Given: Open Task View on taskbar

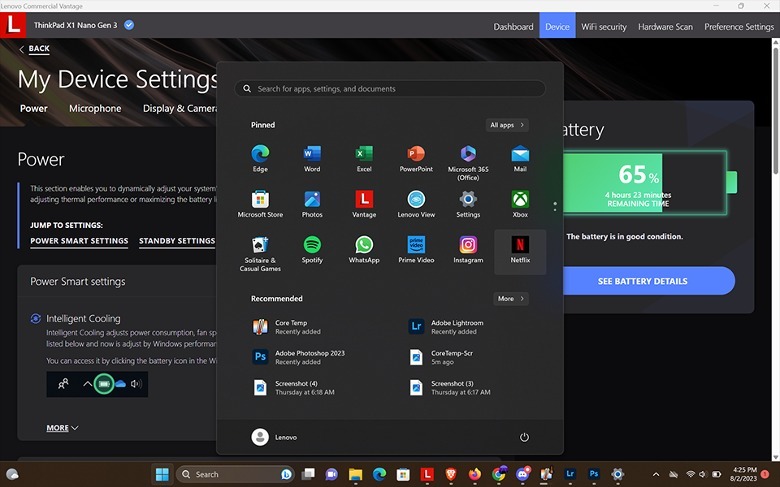Looking at the screenshot, I should point(308,474).
